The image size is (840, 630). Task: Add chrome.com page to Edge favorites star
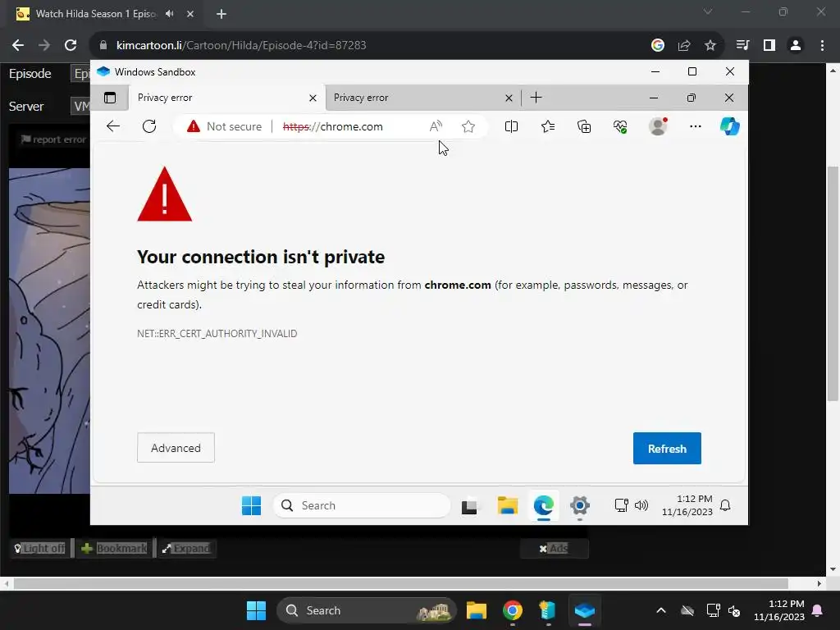click(468, 126)
